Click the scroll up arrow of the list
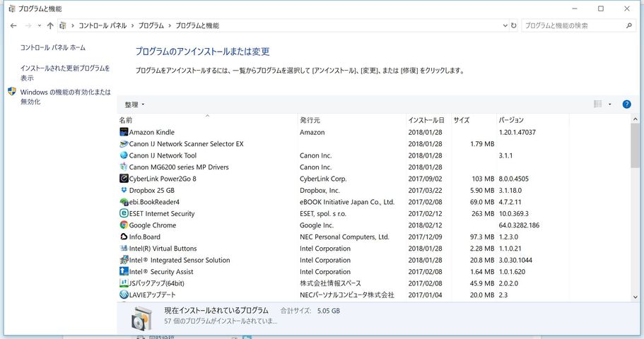Screen dimensions: 644x339 (636, 119)
